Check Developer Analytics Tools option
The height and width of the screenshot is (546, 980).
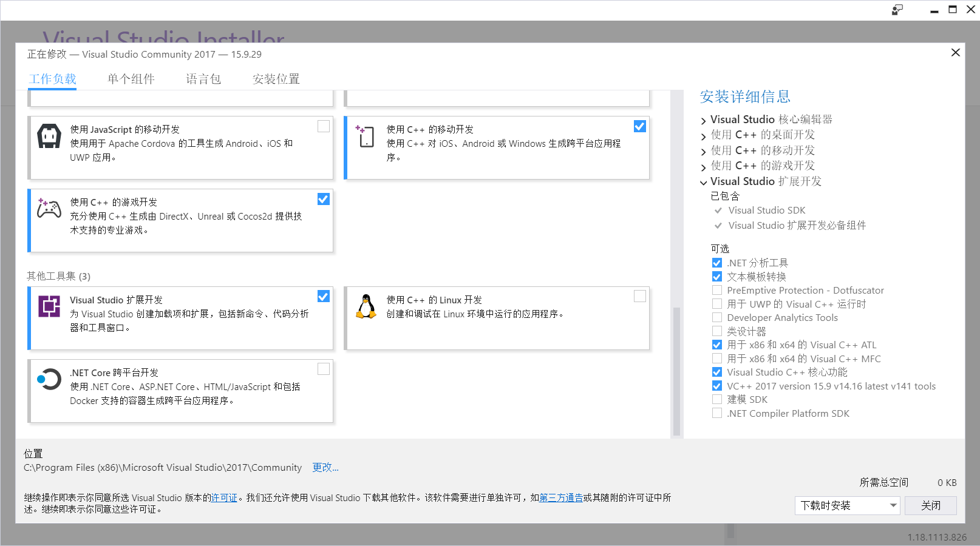click(717, 317)
